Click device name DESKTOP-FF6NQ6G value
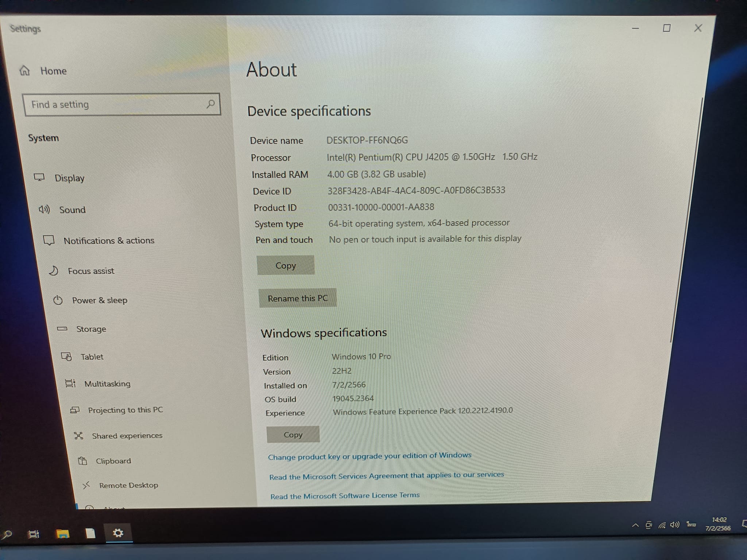The image size is (747, 560). pos(367,140)
